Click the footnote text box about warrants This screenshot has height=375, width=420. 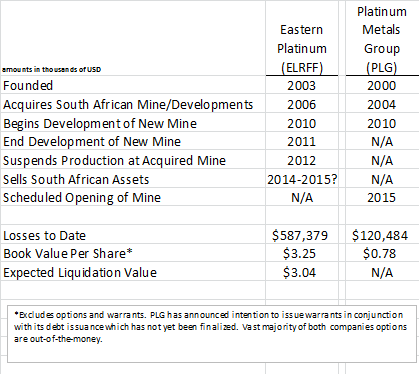[x=212, y=333]
